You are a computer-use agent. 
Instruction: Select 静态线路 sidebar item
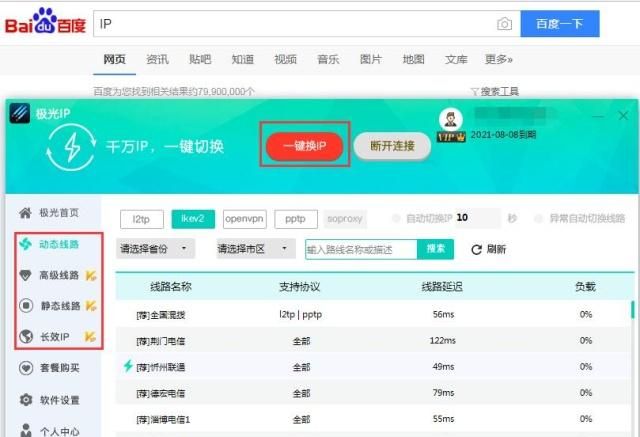(50, 306)
